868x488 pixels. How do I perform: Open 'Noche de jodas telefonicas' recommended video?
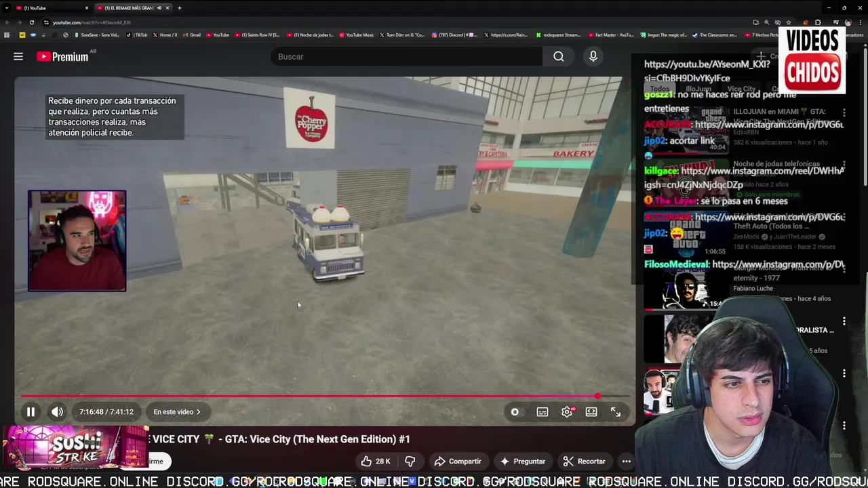pos(776,163)
